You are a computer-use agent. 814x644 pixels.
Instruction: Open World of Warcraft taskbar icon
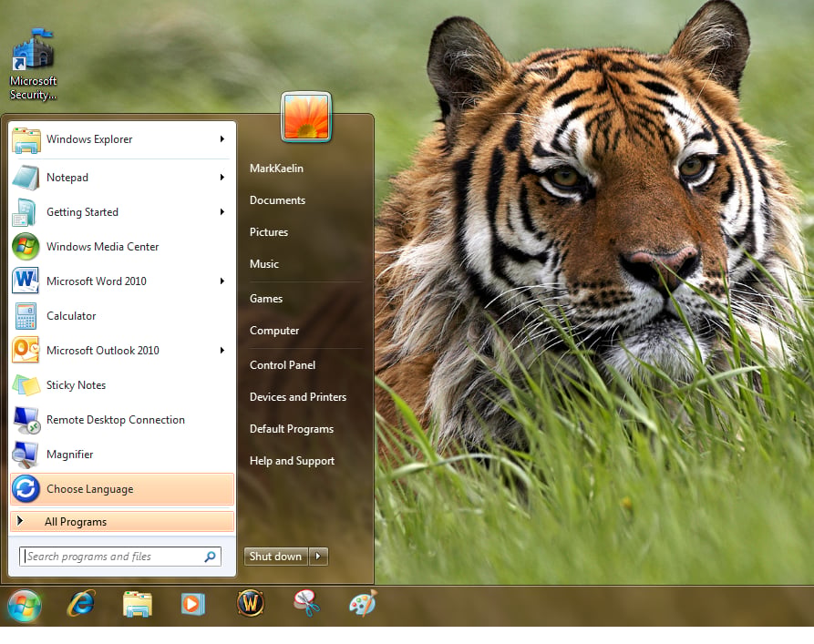251,603
